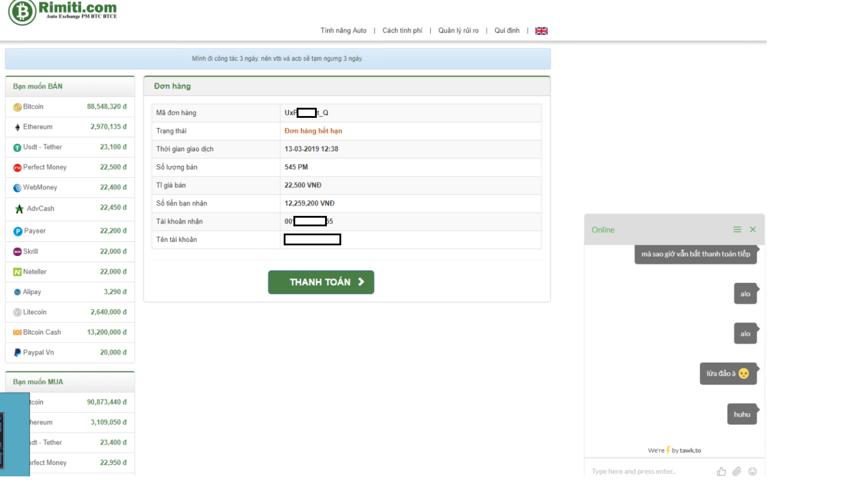Open the emoji picker in chat
This screenshot has width=868, height=504.
point(752,471)
